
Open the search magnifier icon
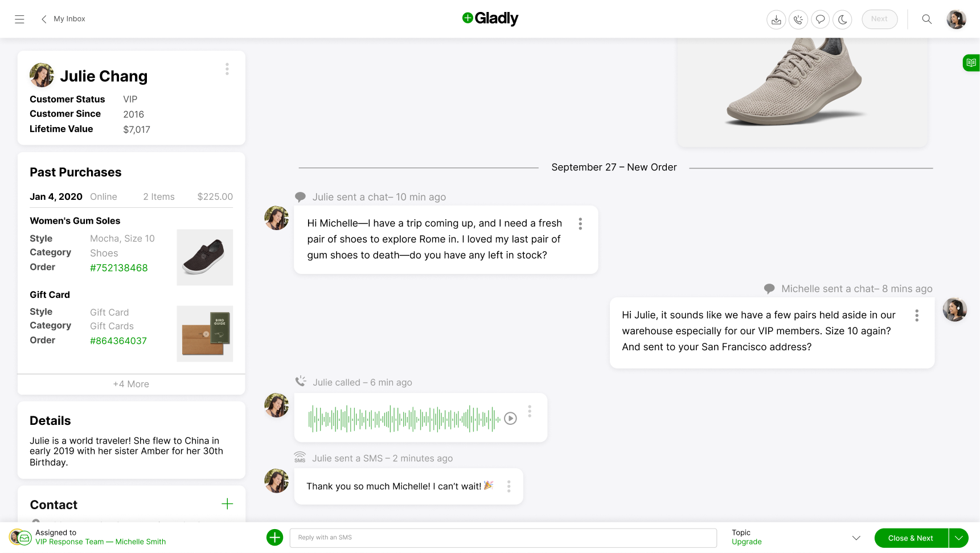tap(926, 19)
